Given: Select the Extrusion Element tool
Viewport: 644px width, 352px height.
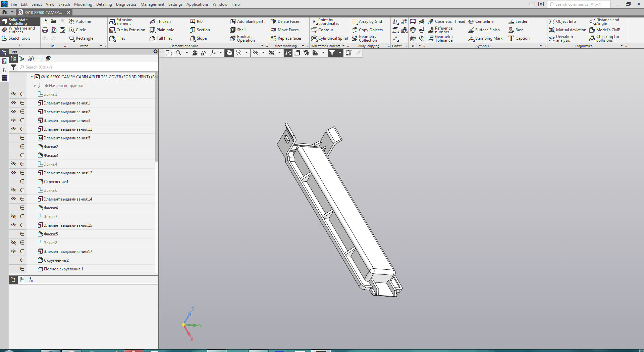Looking at the screenshot, I should [x=121, y=21].
